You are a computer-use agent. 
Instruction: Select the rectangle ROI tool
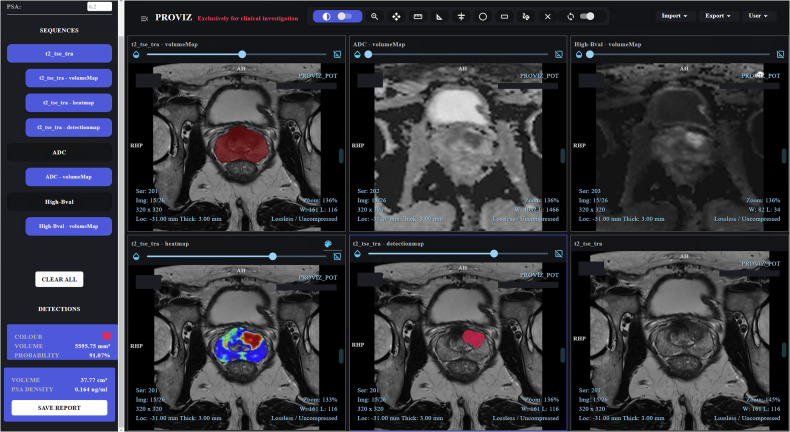[504, 17]
